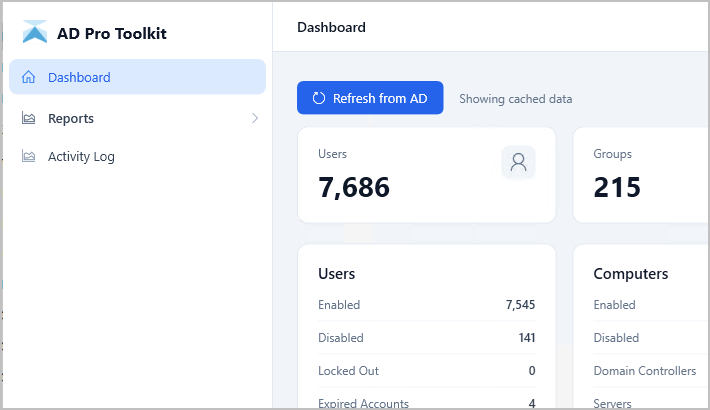The image size is (710, 410).
Task: Click the Dashboard page header title
Action: point(331,27)
